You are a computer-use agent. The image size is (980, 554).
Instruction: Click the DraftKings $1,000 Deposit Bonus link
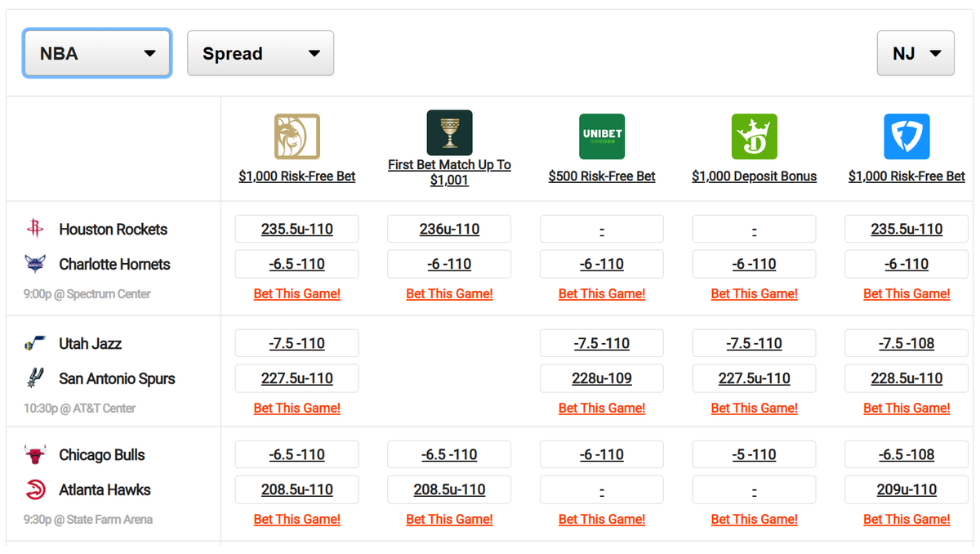click(x=754, y=176)
